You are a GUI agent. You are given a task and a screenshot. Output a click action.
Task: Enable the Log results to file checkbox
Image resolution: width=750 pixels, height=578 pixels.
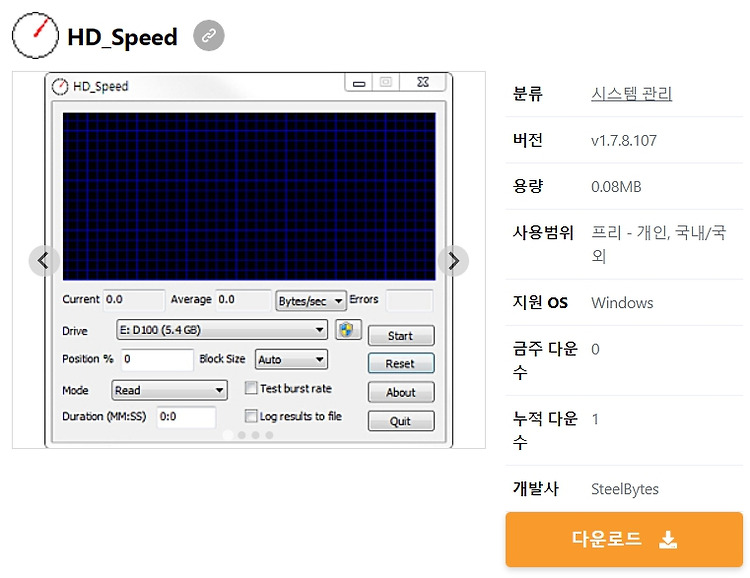point(251,416)
